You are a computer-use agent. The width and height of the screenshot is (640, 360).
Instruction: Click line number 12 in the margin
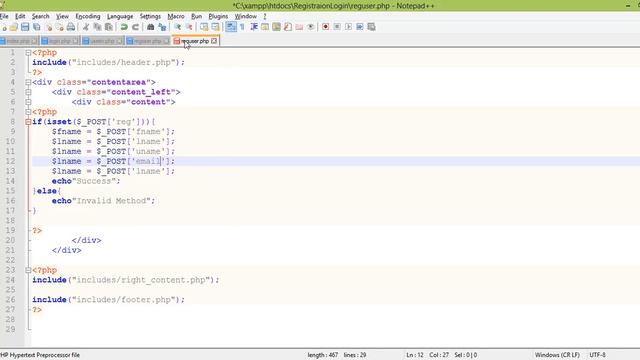tap(10, 161)
